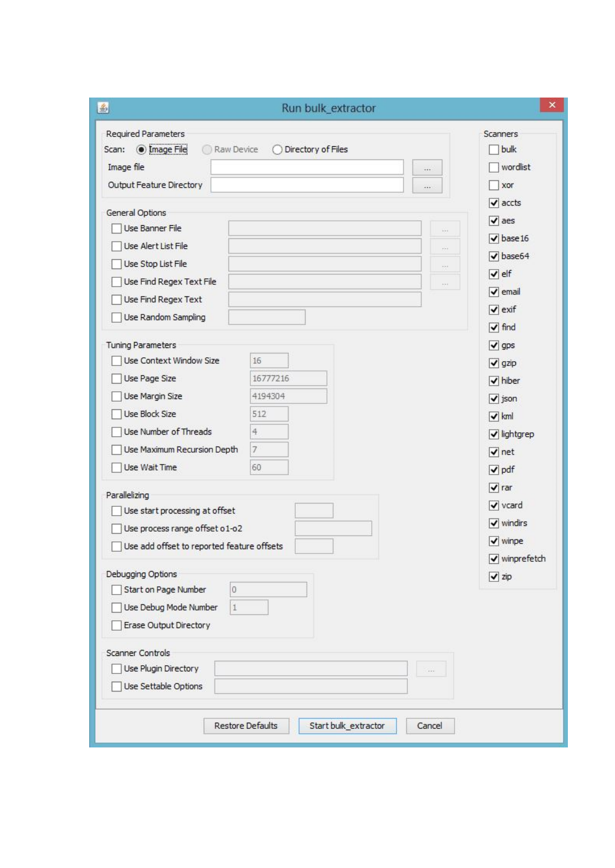Cancel the Run bulk_extractor dialog
The height and width of the screenshot is (868, 615).
430,726
